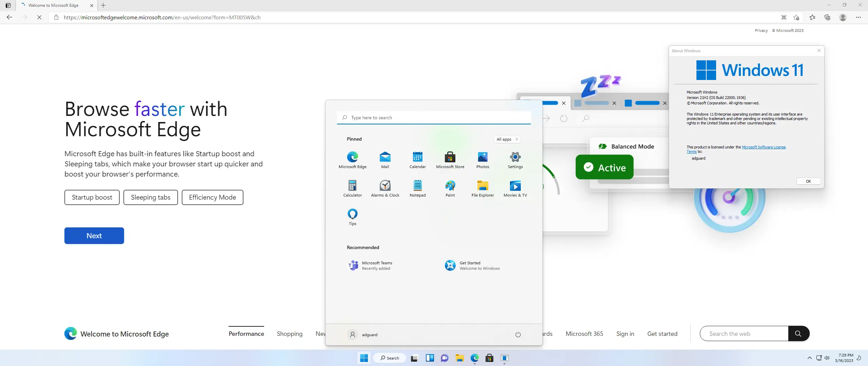This screenshot has width=868, height=366.
Task: Click the power button in the Start menu
Action: pos(518,334)
